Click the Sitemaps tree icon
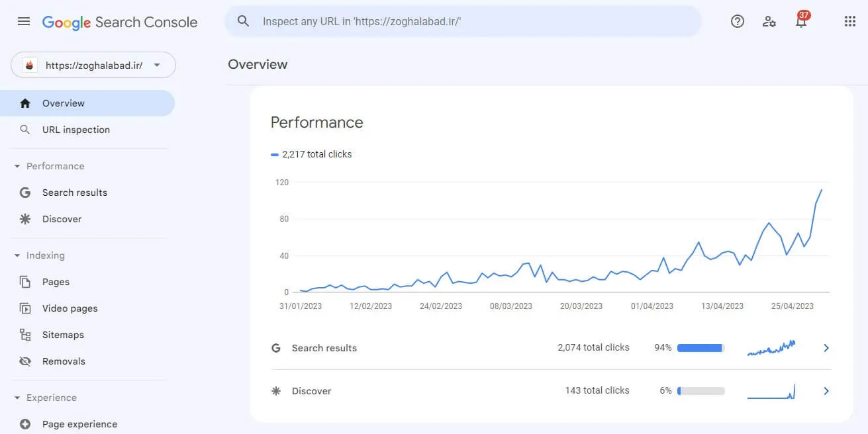 [25, 335]
